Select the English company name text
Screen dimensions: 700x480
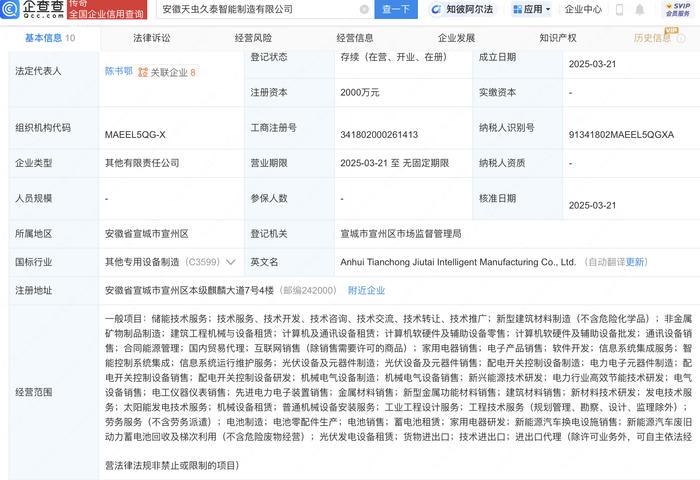(458, 262)
